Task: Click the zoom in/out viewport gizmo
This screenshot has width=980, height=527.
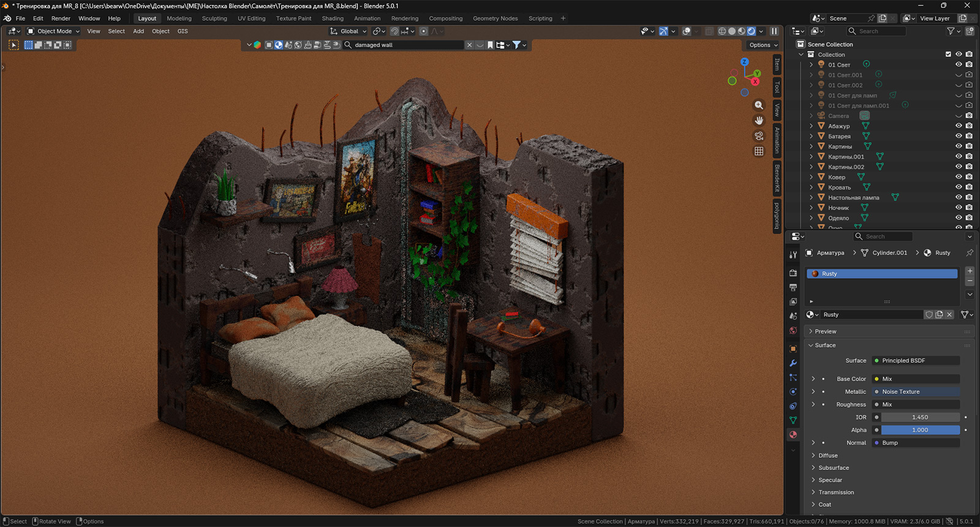Action: click(759, 105)
